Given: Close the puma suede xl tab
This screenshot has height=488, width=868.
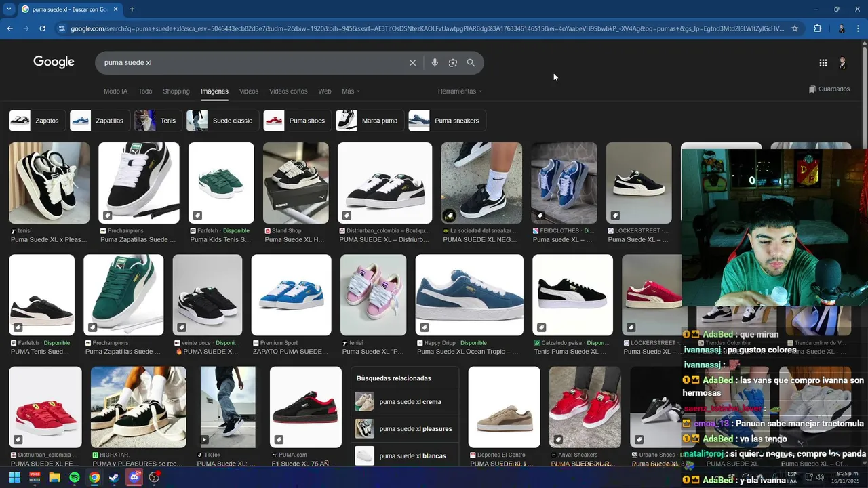Looking at the screenshot, I should (116, 9).
